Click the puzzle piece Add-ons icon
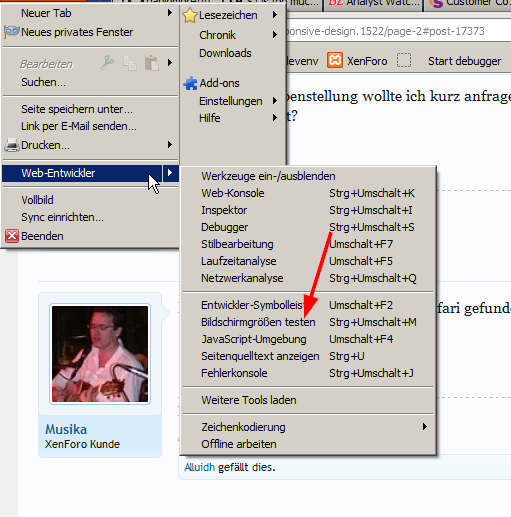This screenshot has height=517, width=511. click(190, 83)
